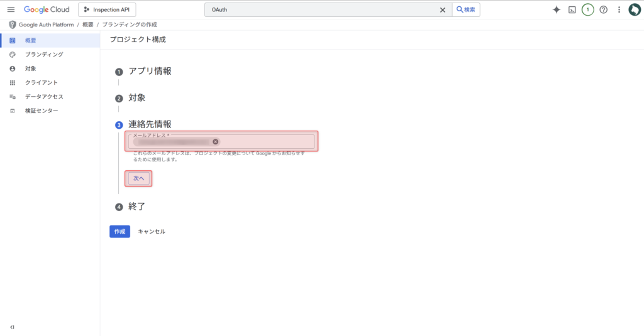Viewport: 644px width, 336px height.
Task: Click the 次へ button
Action: point(139,178)
